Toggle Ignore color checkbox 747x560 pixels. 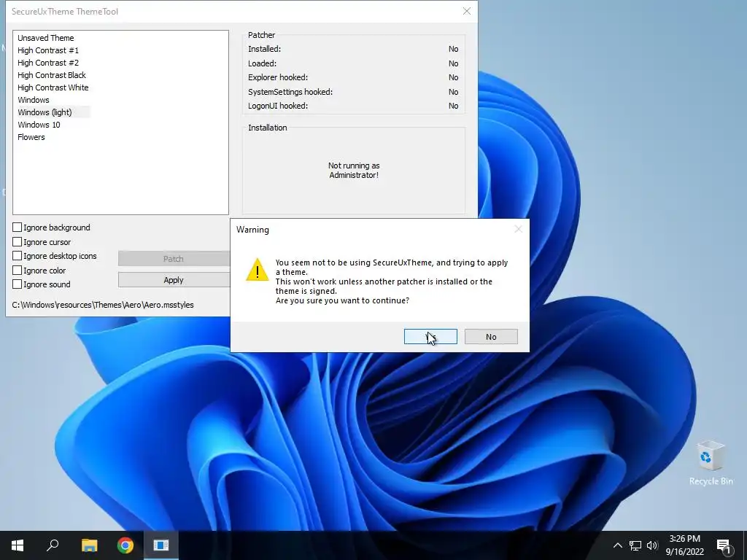tap(18, 271)
